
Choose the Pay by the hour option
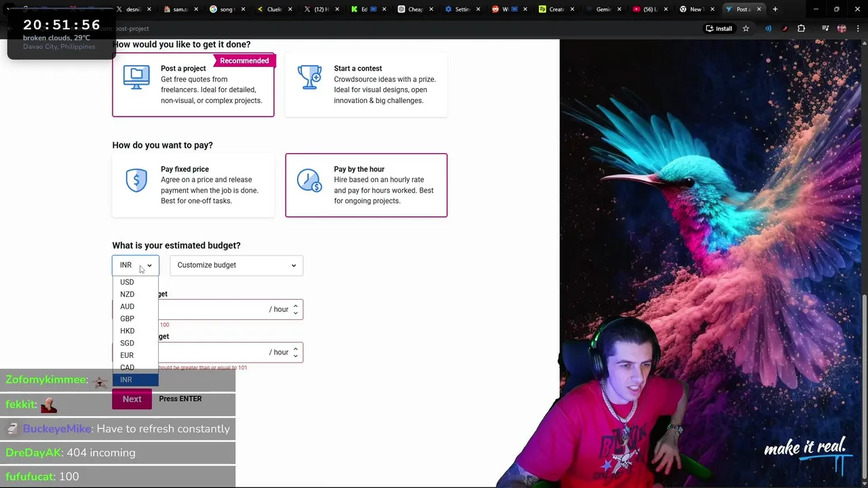[x=366, y=185]
